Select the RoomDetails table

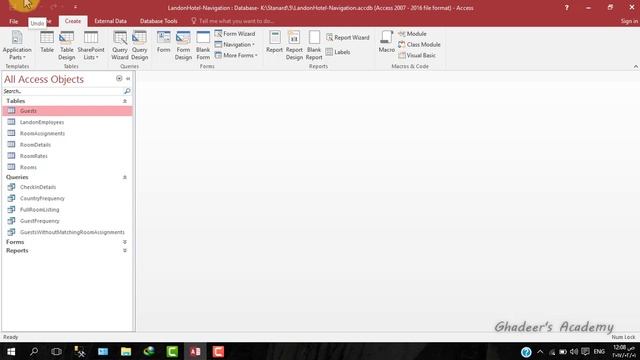point(67,144)
